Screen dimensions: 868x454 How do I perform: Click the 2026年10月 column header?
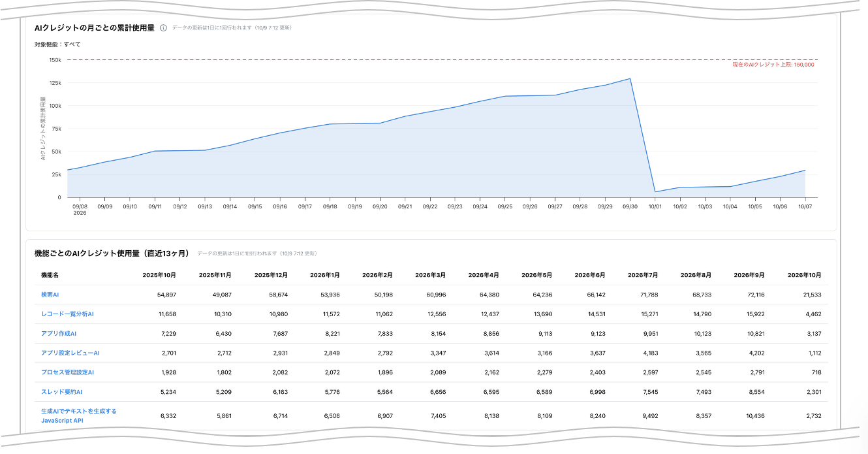click(x=804, y=275)
